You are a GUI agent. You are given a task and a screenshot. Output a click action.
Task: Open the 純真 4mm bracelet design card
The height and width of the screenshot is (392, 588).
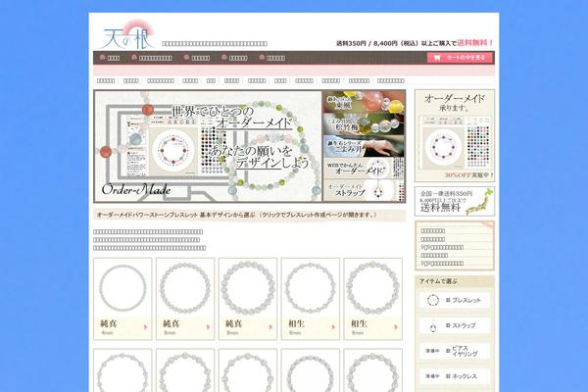pyautogui.click(x=122, y=299)
